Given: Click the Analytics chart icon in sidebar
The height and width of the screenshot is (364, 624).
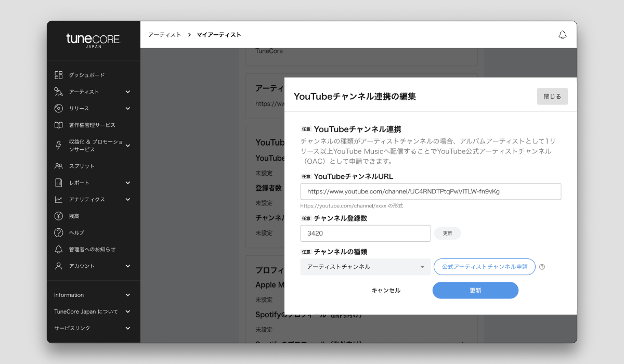Looking at the screenshot, I should tap(59, 199).
